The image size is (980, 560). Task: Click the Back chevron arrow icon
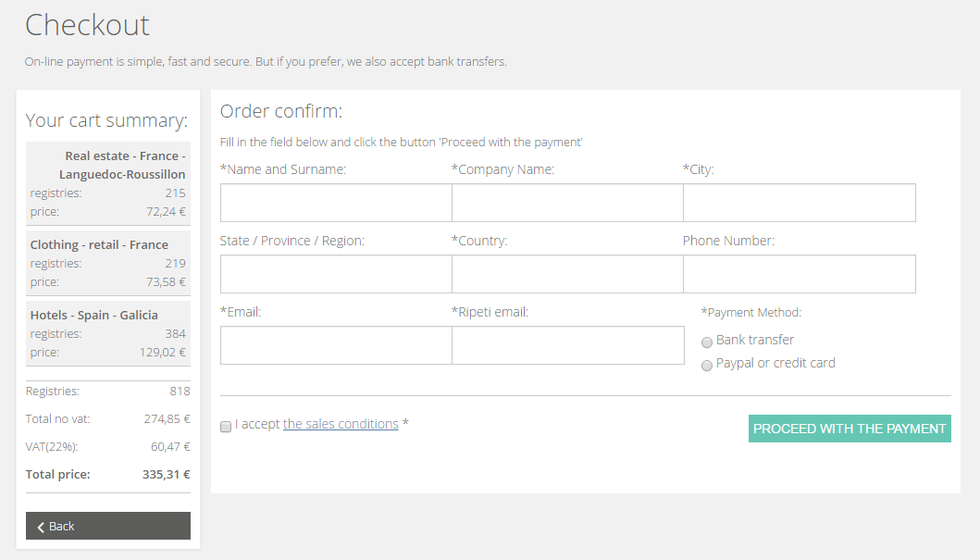tap(41, 527)
